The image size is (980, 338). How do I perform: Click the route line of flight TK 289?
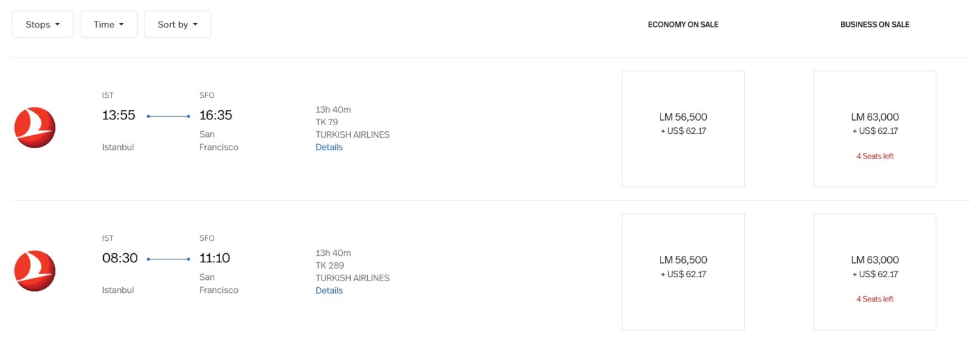coord(168,259)
